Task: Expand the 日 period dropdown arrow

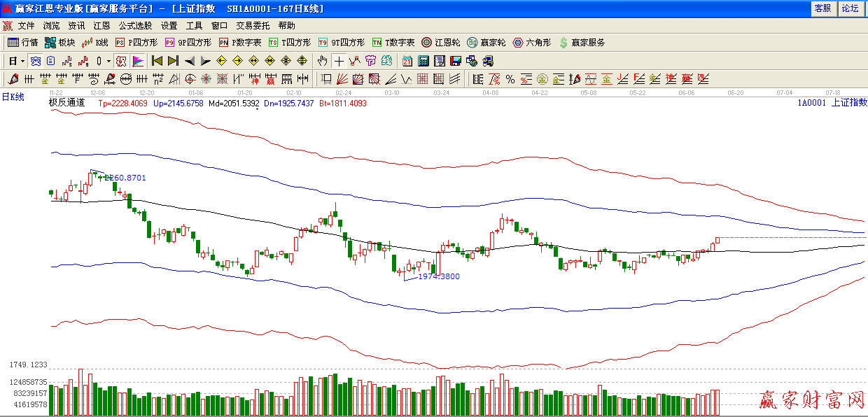Action: point(22,61)
